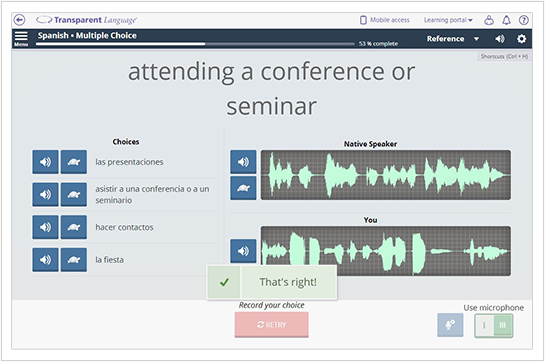
Task: Play slow audio for asistir a una conferencia
Action: coord(74,195)
